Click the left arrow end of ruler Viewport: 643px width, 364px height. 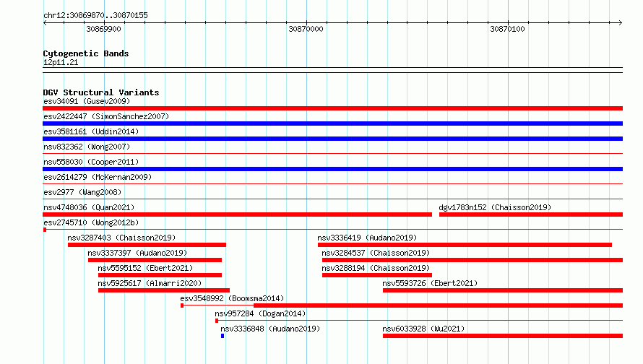point(45,22)
